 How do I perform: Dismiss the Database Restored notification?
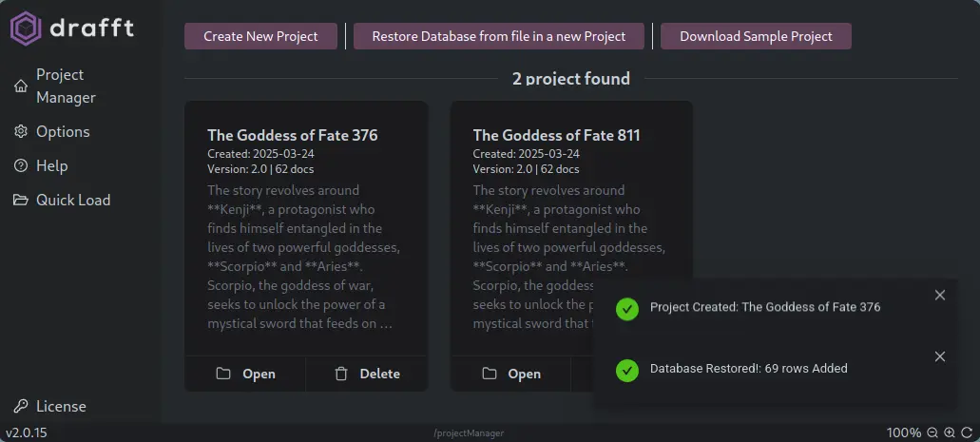939,356
